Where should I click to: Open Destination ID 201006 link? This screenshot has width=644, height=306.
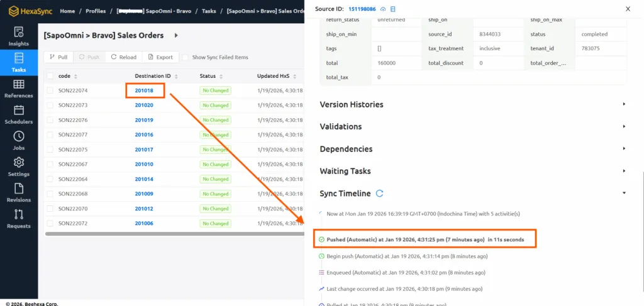[144, 224]
